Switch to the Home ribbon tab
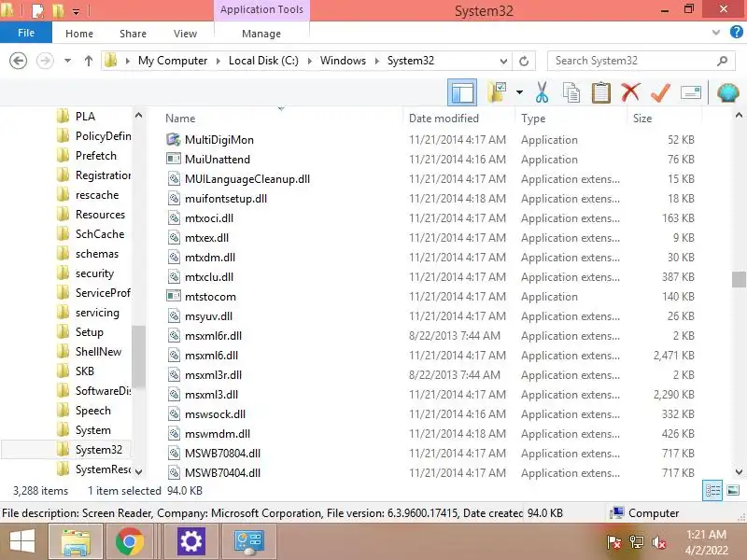This screenshot has width=747, height=560. [79, 34]
